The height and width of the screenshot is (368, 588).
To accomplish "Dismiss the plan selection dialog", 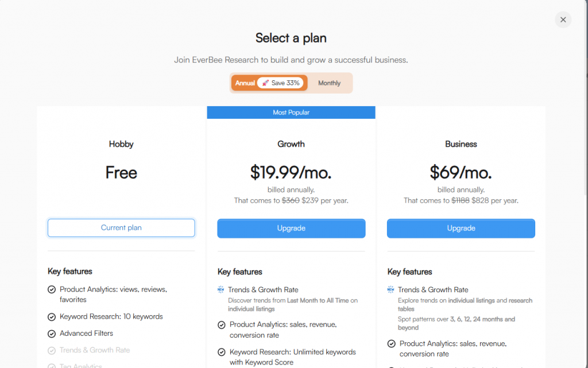I will 563,19.
